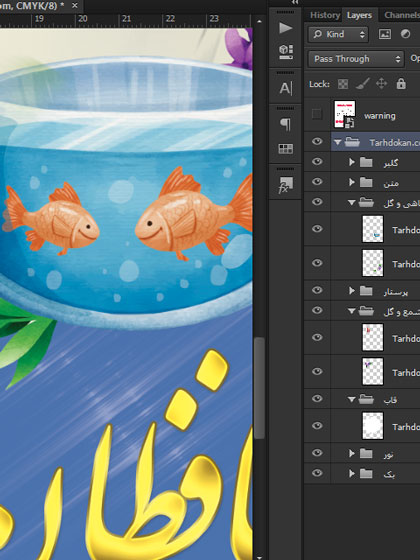Open the 3D panel cube icon
The image size is (420, 560).
(286, 52)
